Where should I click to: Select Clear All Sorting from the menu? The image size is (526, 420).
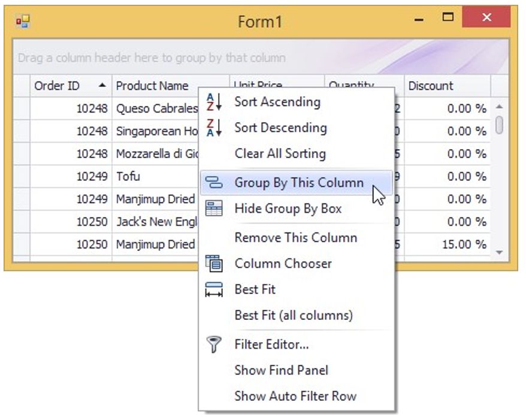(280, 153)
